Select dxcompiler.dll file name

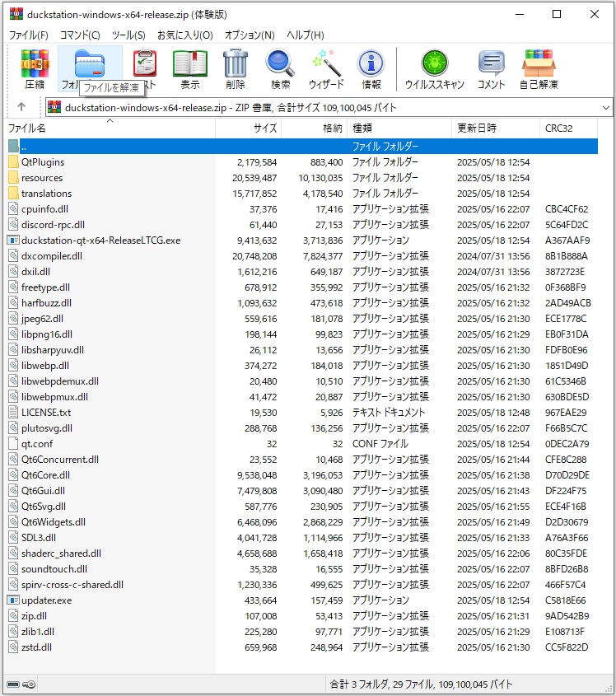pos(52,255)
